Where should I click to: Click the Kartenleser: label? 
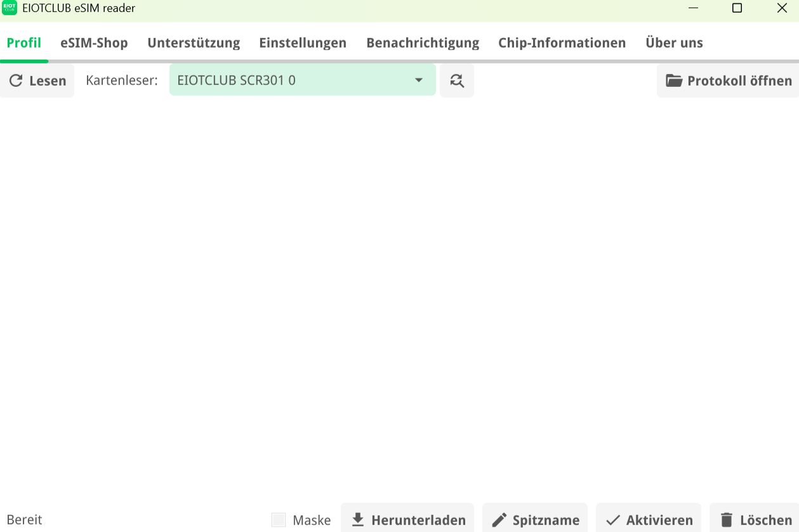pyautogui.click(x=122, y=81)
